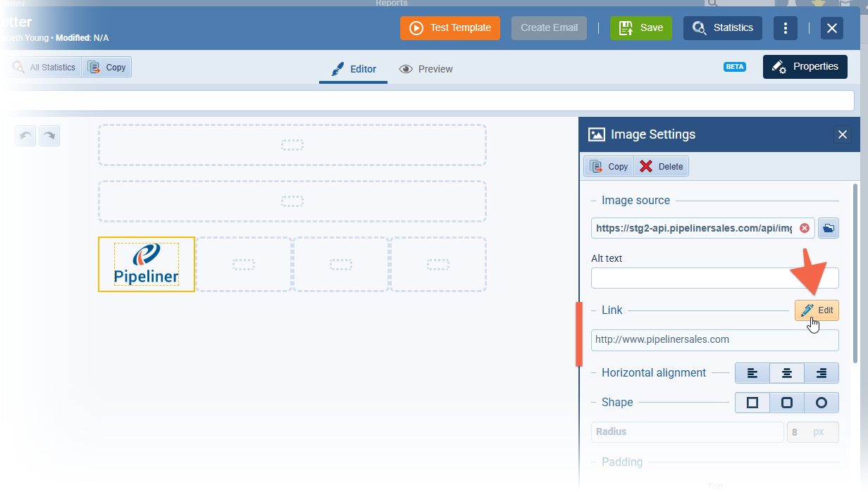Copy the image element in settings panel
Screen dimensions: 868x492
609,167
